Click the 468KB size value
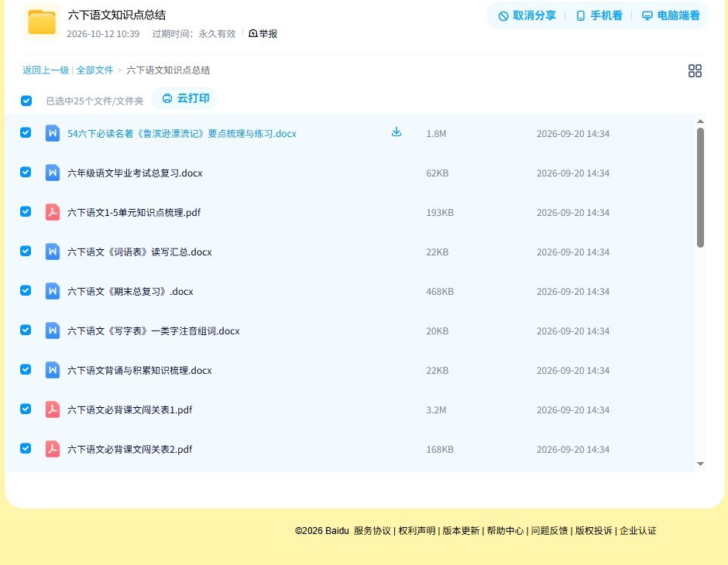 click(440, 291)
